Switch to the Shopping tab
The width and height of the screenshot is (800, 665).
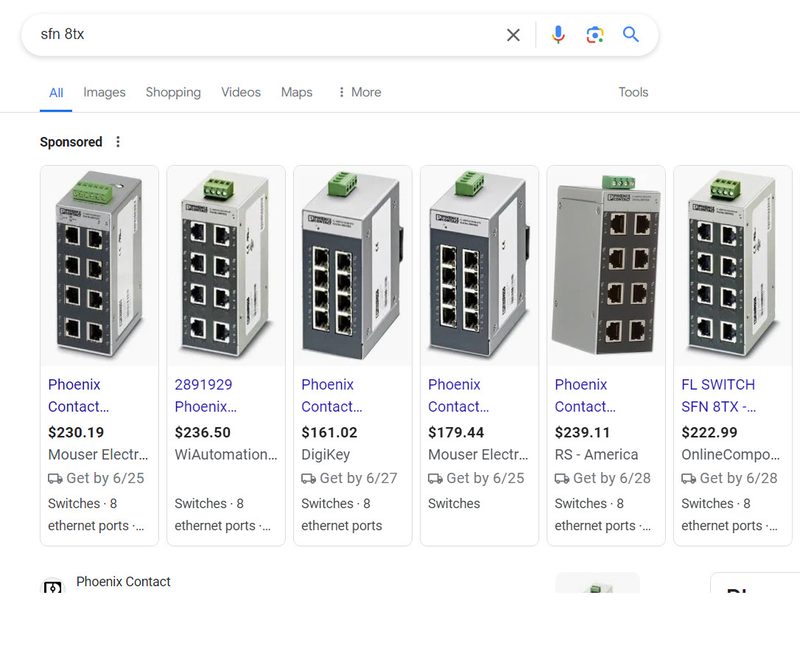(x=173, y=92)
